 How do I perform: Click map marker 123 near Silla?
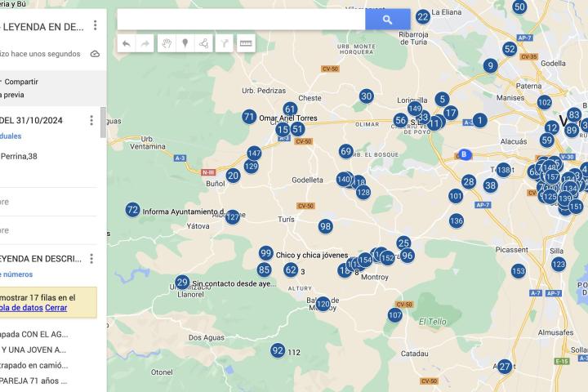click(559, 264)
